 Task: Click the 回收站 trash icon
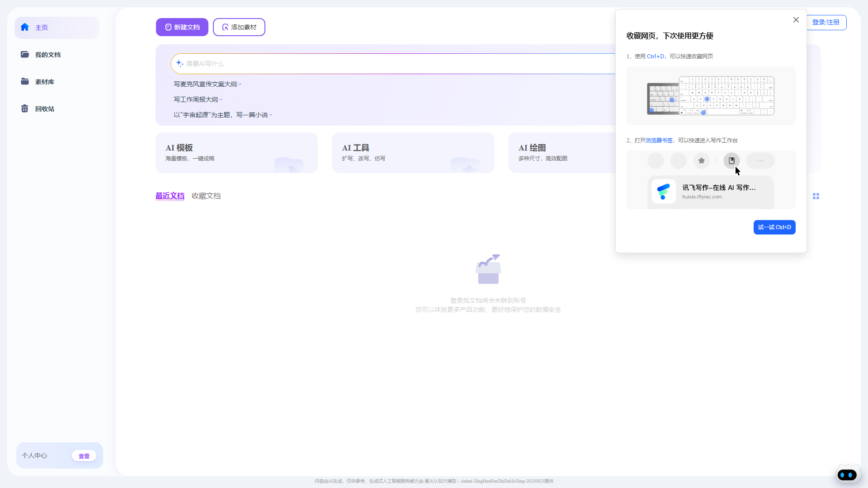(25, 108)
